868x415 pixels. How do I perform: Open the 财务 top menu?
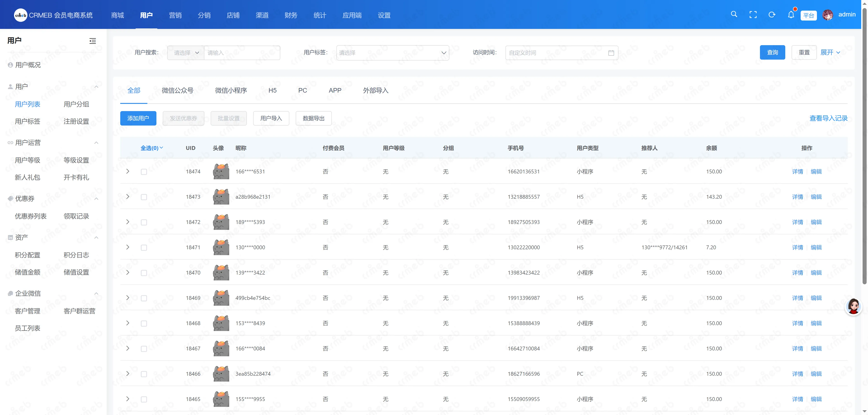click(291, 15)
